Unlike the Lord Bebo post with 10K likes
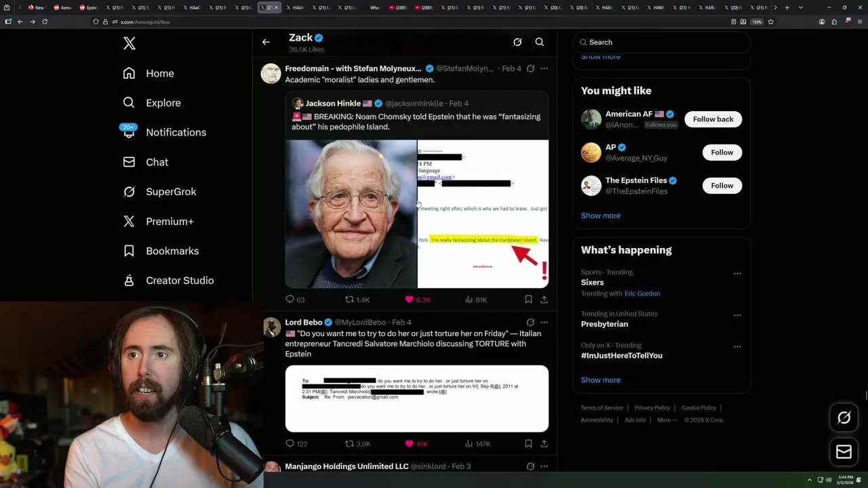This screenshot has width=868, height=488. click(416, 444)
